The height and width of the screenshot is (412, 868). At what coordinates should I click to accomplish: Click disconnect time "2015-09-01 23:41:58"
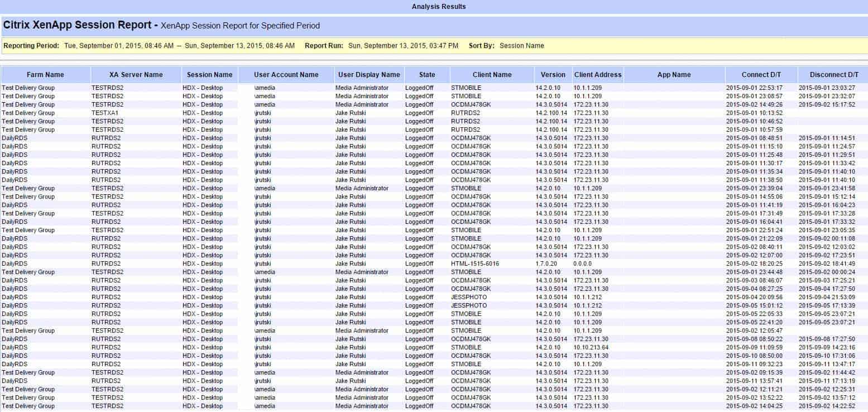tap(827, 188)
